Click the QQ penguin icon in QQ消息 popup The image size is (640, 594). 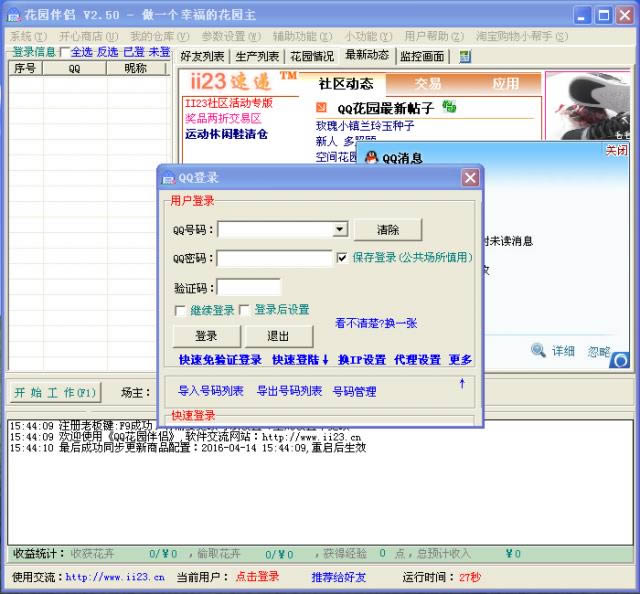371,157
